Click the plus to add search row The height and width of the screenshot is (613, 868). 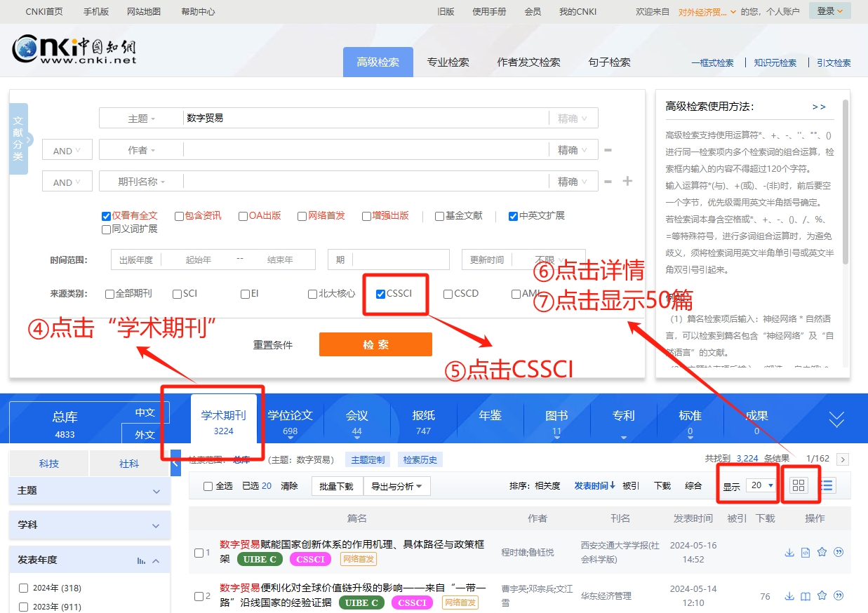627,181
